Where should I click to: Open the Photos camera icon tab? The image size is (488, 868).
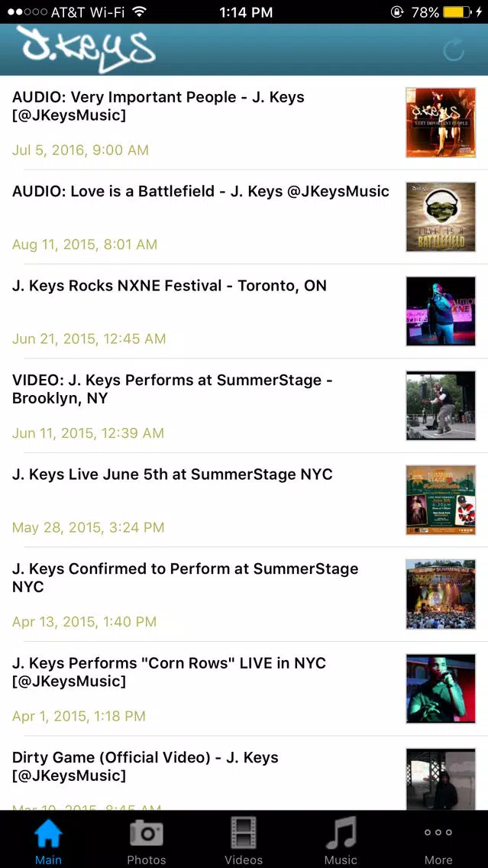146,838
